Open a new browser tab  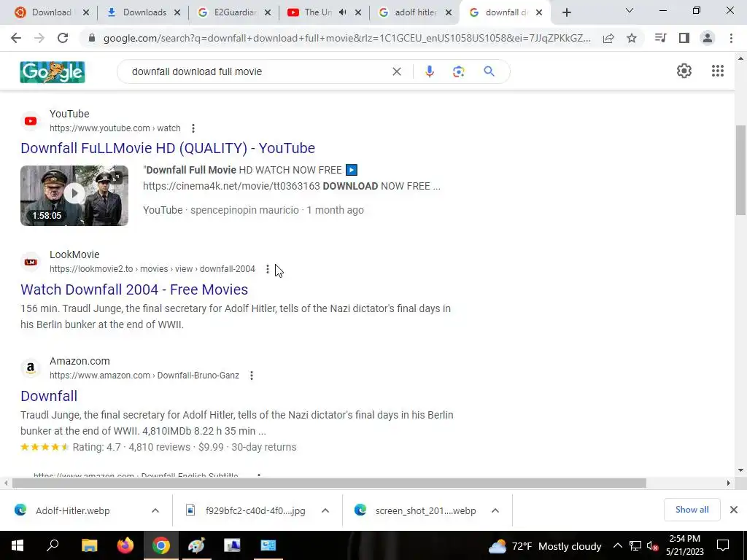click(x=566, y=12)
